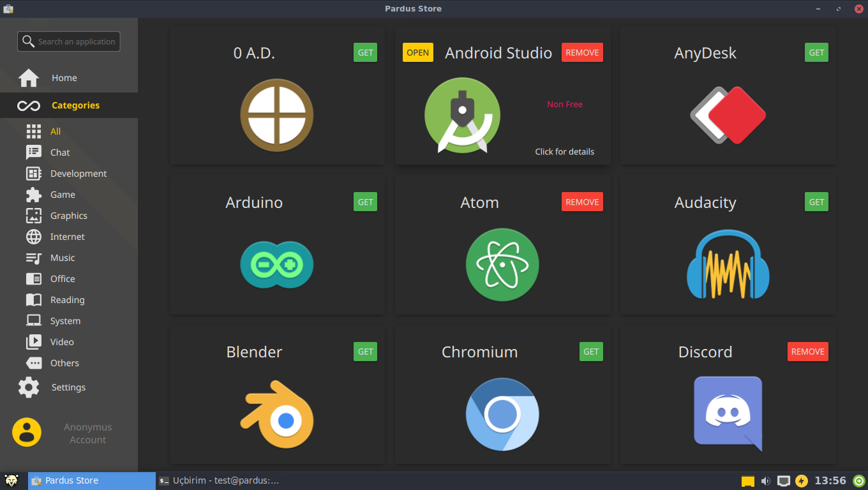Go to the Home page label
Screen dimensions: 868x490
pos(64,78)
